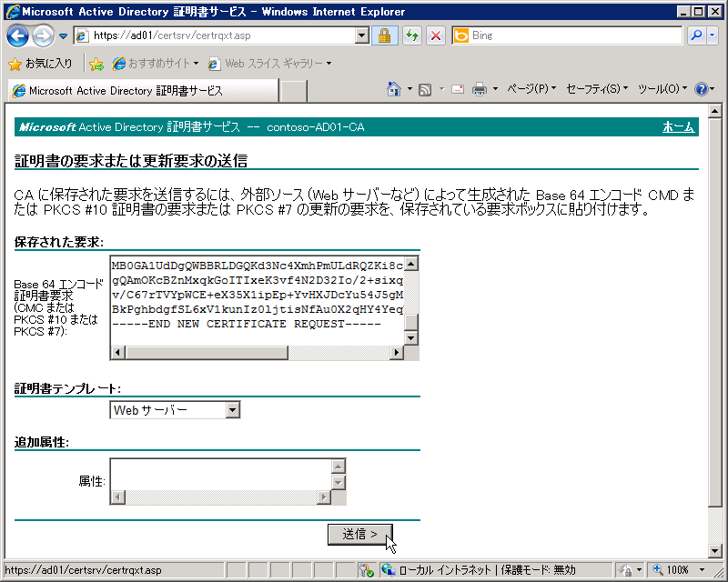The width and height of the screenshot is (728, 582).
Task: Click the page scrollbar down arrow
Action: [715, 551]
